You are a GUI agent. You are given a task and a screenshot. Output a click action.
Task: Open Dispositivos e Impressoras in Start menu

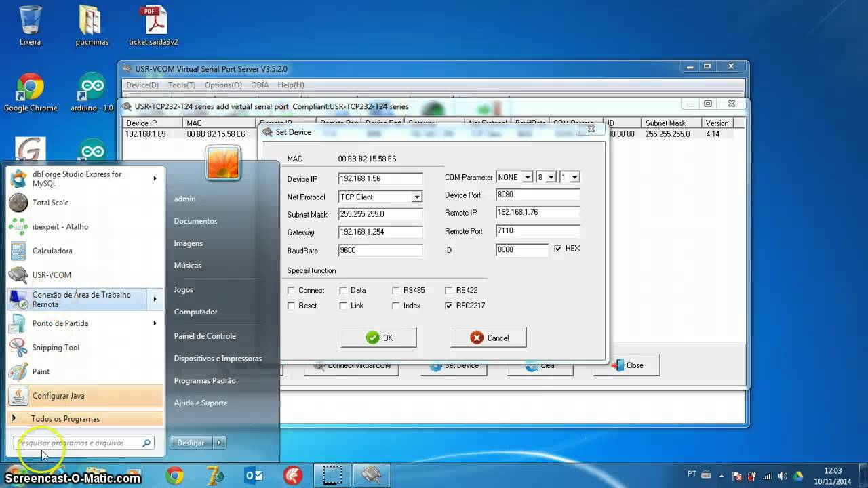tap(218, 359)
